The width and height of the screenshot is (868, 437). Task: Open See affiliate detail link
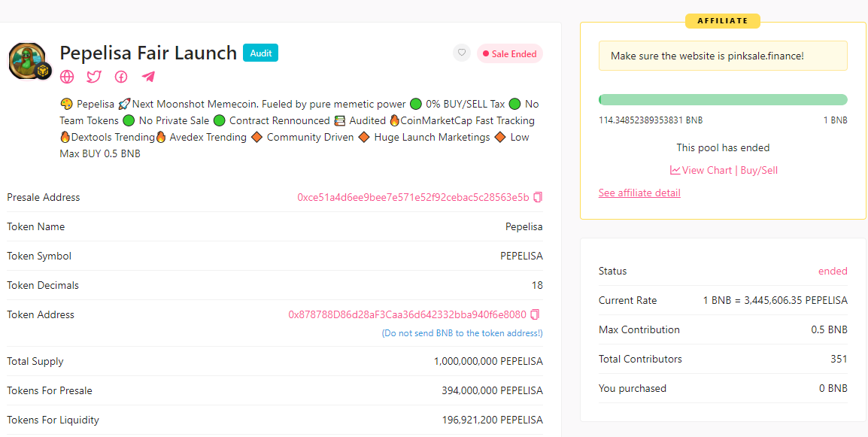click(x=639, y=193)
